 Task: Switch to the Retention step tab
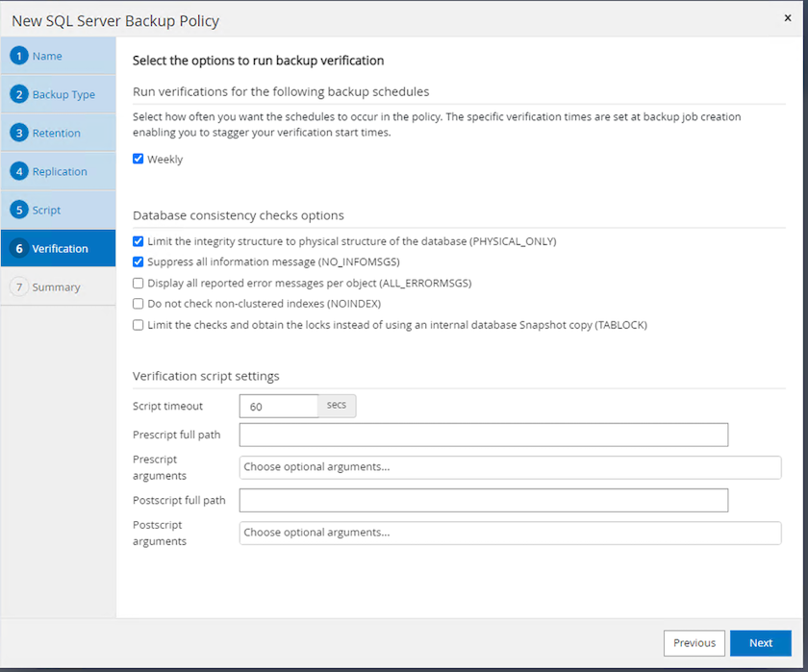(57, 133)
